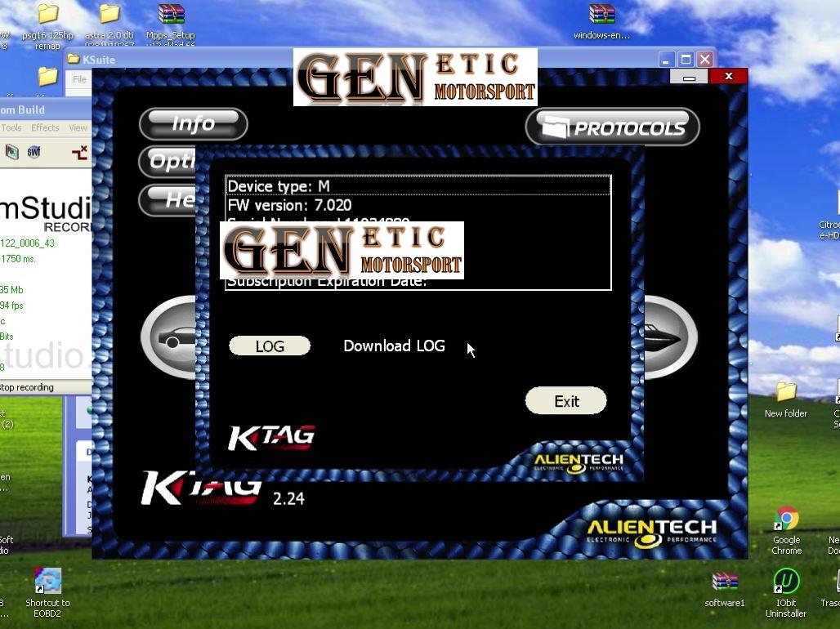Open the IObit Uninstaller shortcut

point(786,582)
